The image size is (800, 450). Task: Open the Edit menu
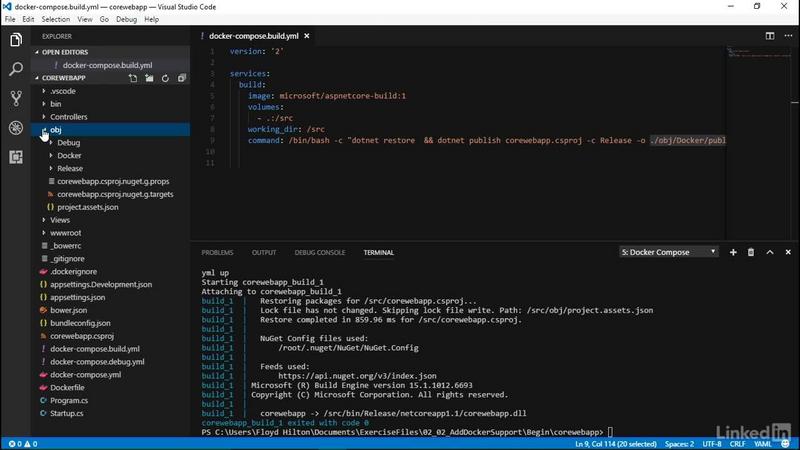coord(28,19)
